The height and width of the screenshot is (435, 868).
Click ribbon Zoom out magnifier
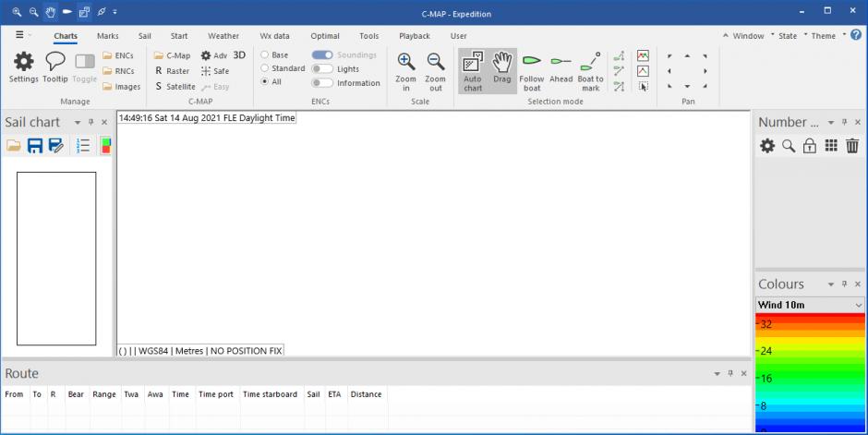tap(436, 71)
